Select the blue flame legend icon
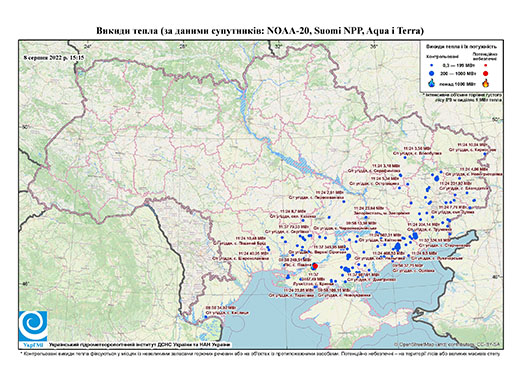Viewport: 520px width, 368px height. click(x=432, y=83)
